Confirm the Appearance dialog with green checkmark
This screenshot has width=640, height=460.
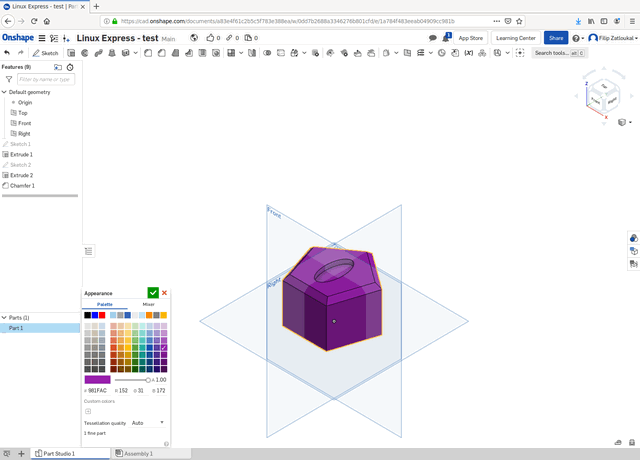153,293
